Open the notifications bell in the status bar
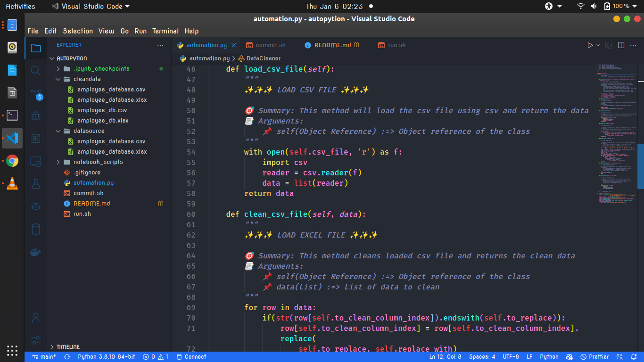The image size is (644, 362). [x=634, y=357]
